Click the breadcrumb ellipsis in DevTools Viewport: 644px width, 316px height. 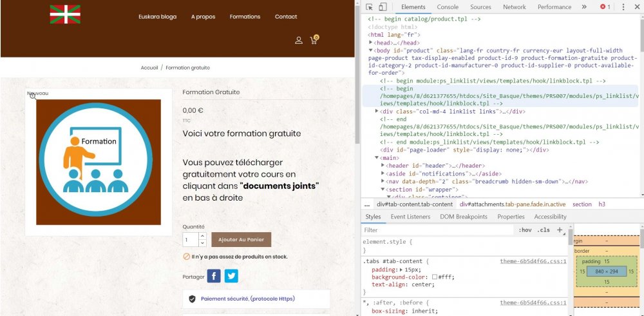367,204
